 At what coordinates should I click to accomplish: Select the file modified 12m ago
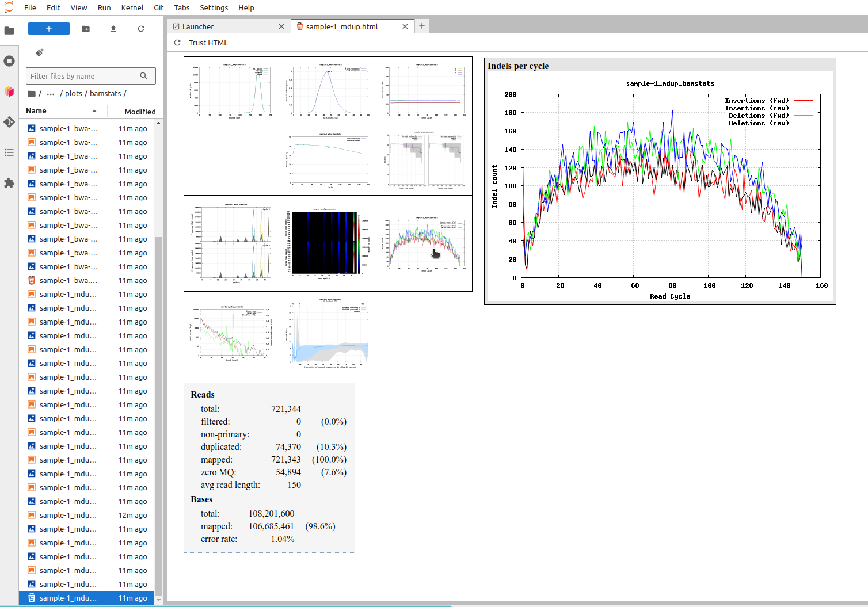(x=87, y=515)
